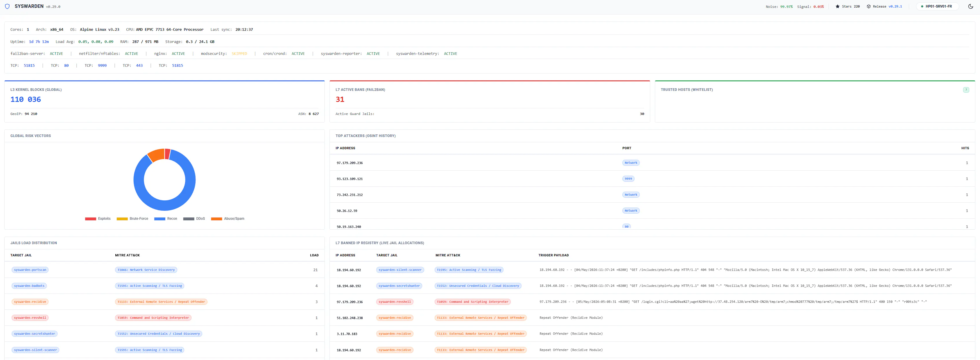Image resolution: width=980 pixels, height=360 pixels.
Task: Click the L7 active bans count 31
Action: (340, 100)
